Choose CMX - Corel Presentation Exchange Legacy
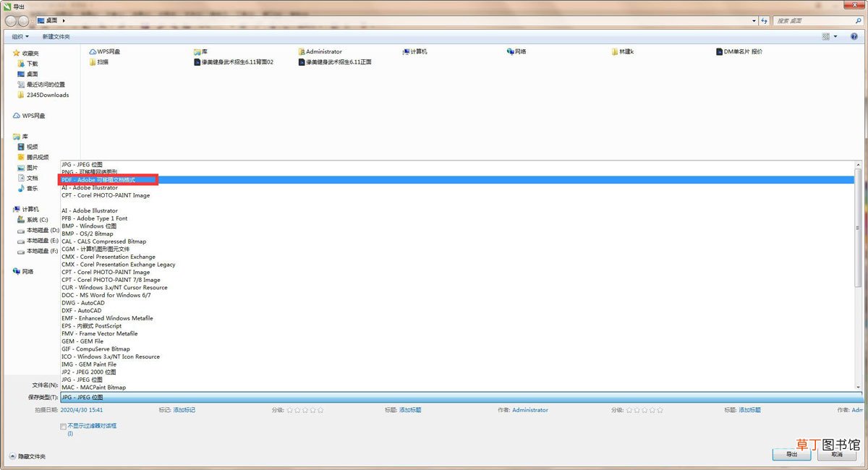 tap(456, 265)
